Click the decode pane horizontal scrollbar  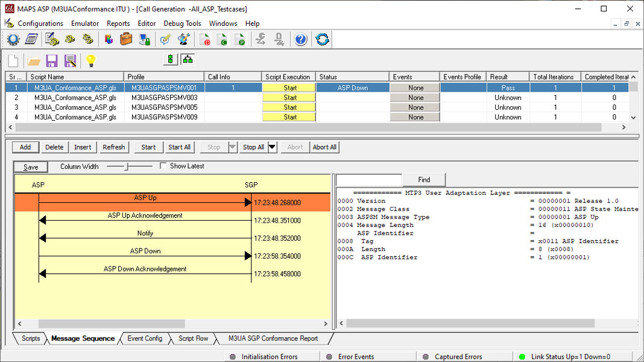click(470, 323)
